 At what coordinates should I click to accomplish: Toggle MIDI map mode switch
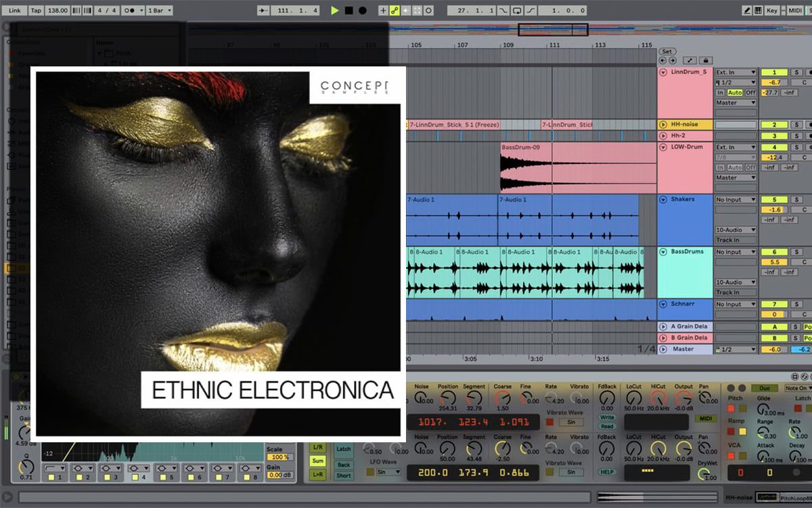click(x=794, y=11)
